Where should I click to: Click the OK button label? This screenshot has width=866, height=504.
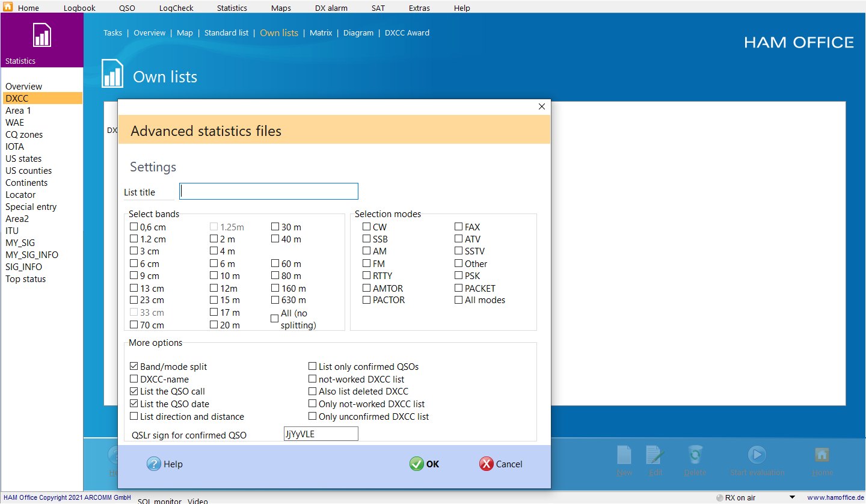[432, 464]
